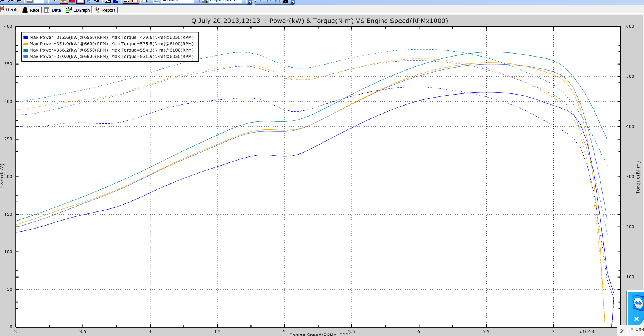
Task: Click the dark blue legend swatch for 312.6 kW
Action: [25, 38]
